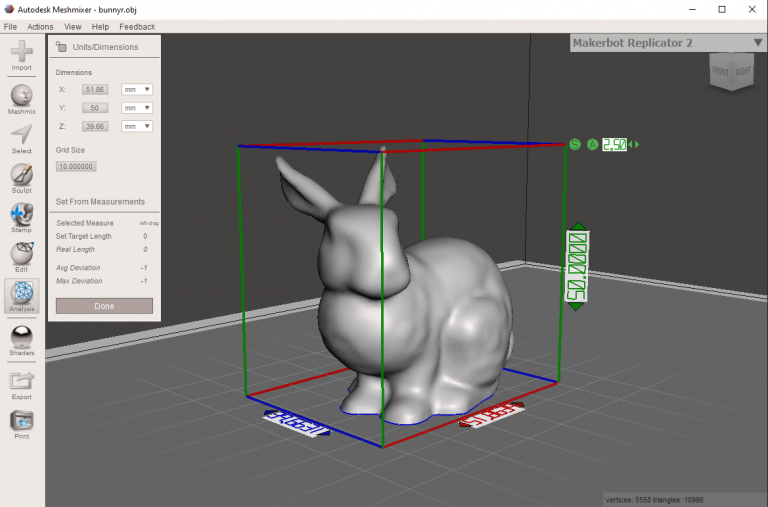Close the Meshmixer window
768x507 pixels.
coord(752,9)
